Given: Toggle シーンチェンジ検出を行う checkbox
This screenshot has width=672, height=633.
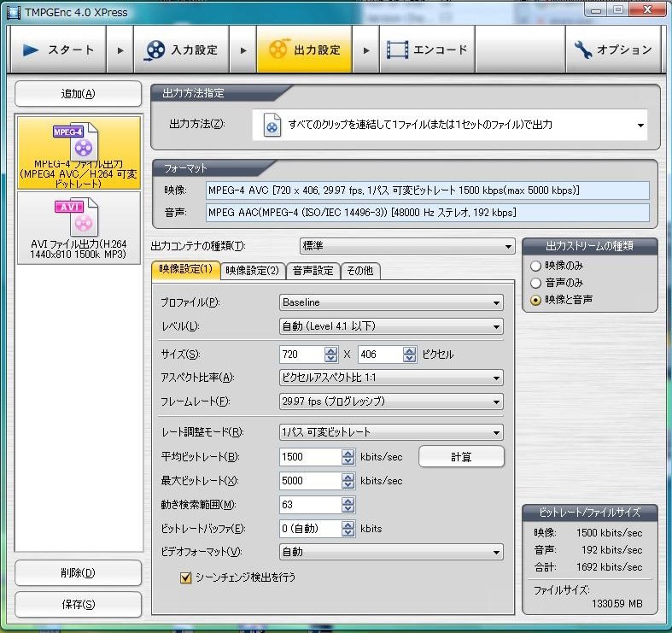Looking at the screenshot, I should pyautogui.click(x=185, y=577).
